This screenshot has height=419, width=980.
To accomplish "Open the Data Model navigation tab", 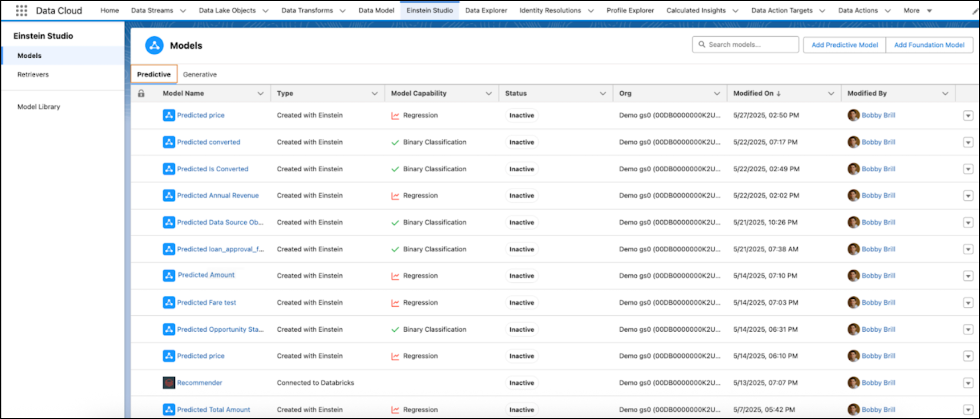I will coord(376,10).
